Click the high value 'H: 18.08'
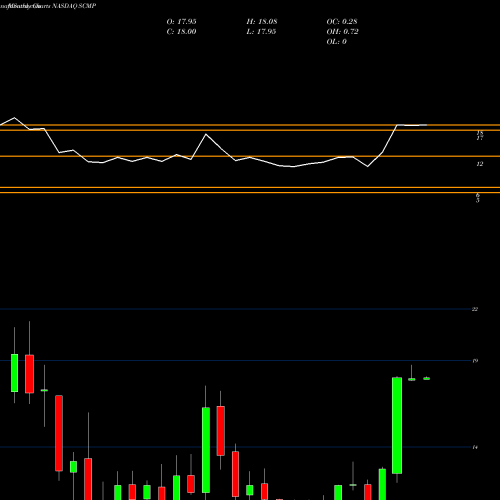The image size is (500, 500). coord(262,22)
